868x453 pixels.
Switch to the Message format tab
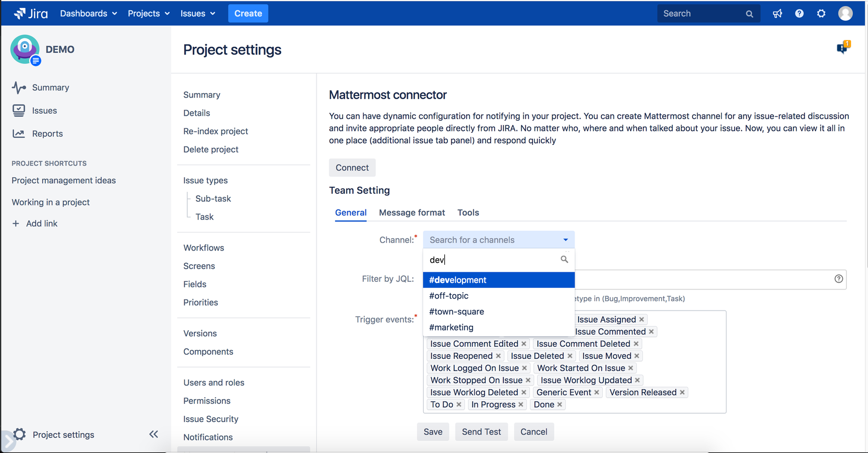[412, 212]
